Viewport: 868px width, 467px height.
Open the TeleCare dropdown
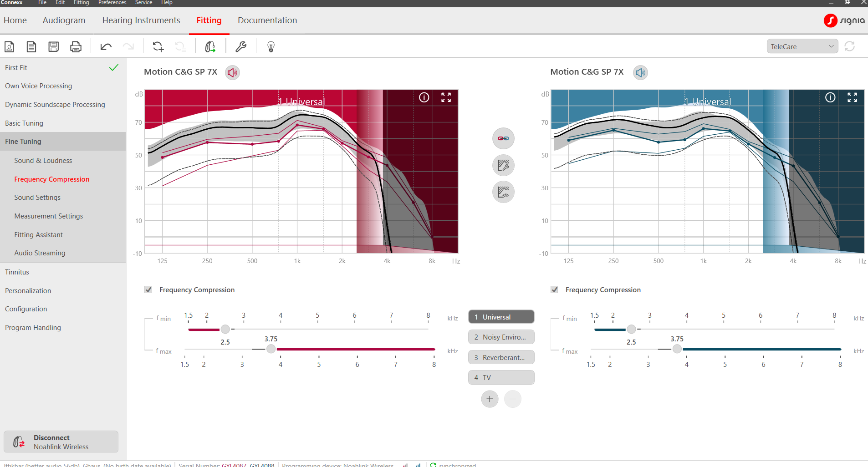802,46
